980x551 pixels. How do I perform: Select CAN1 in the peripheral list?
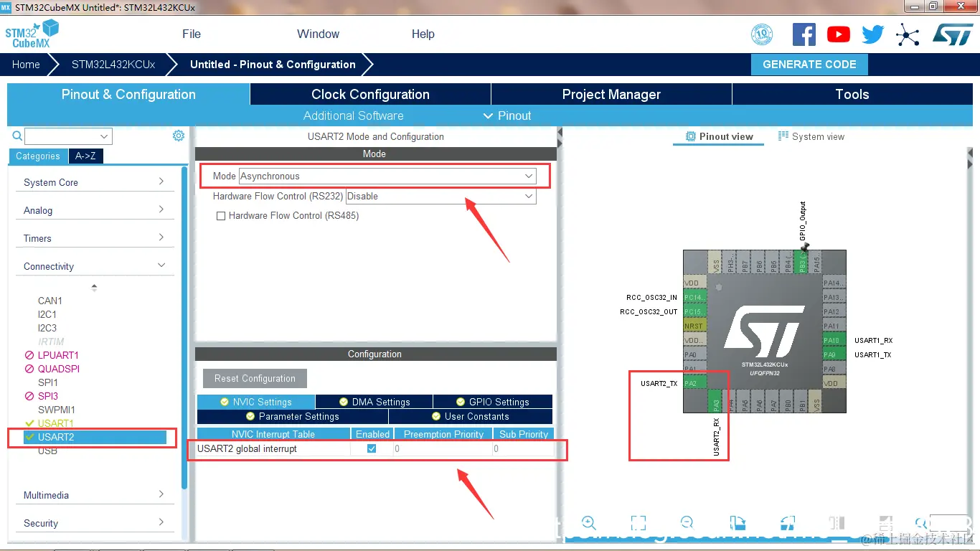50,301
